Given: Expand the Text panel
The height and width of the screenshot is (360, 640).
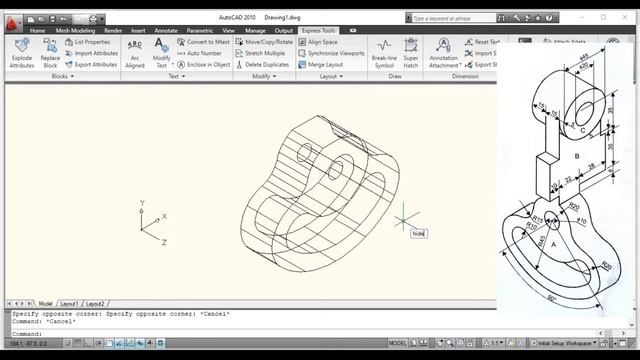Looking at the screenshot, I should point(177,76).
